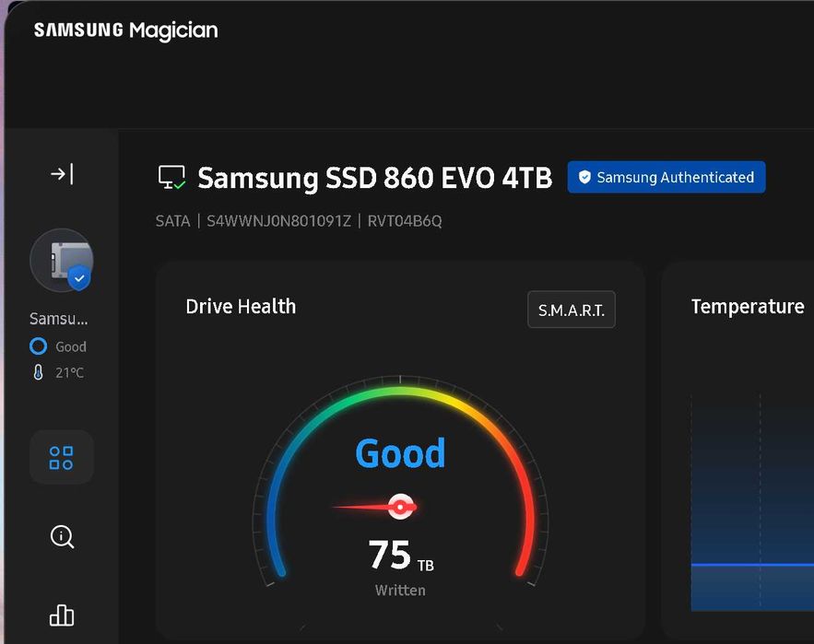Click the Temperature panel heading
This screenshot has width=814, height=644.
(748, 307)
